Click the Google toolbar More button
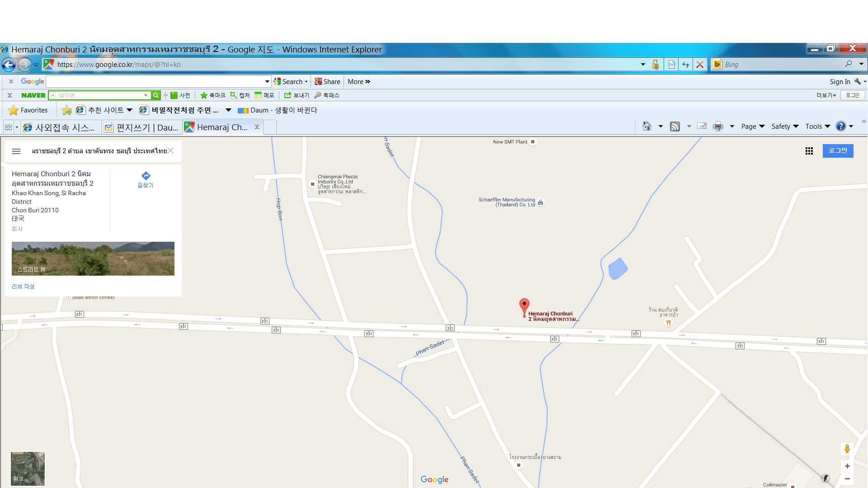The width and height of the screenshot is (868, 488). point(359,82)
